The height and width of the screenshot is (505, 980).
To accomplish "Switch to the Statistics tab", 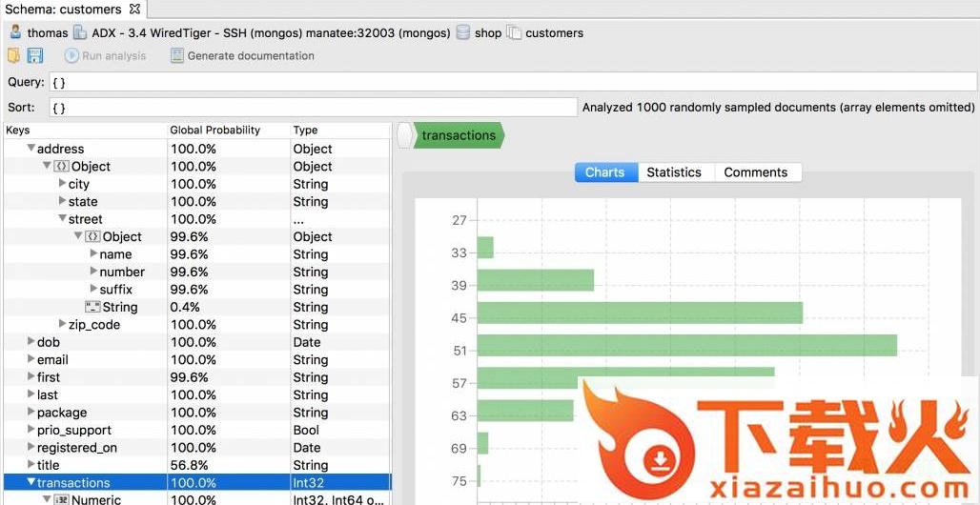I will [x=674, y=172].
